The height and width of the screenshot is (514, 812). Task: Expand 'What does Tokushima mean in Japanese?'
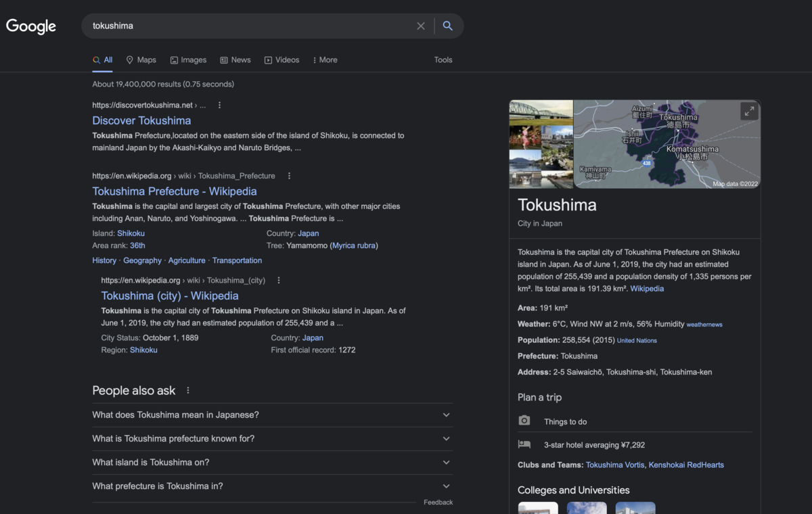click(273, 415)
